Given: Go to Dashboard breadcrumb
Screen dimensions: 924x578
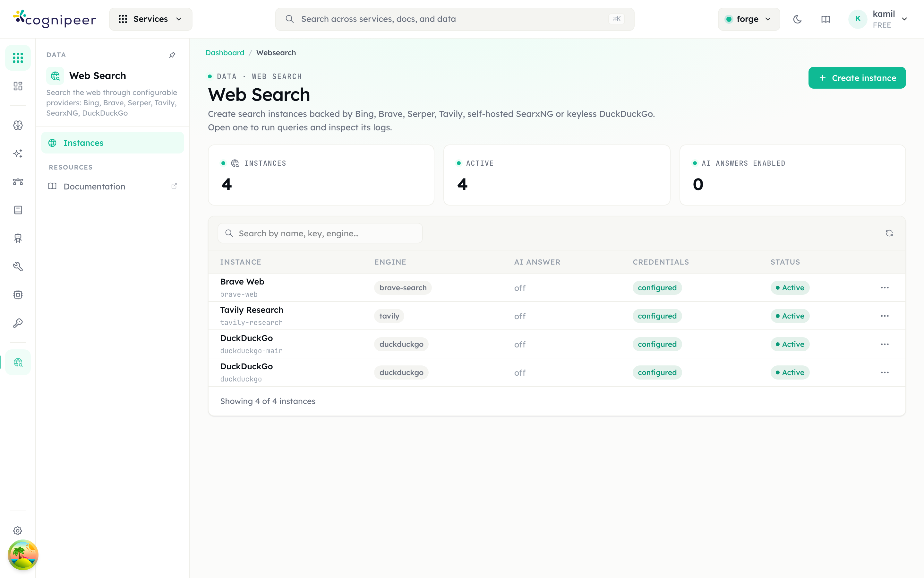Looking at the screenshot, I should click(x=225, y=53).
